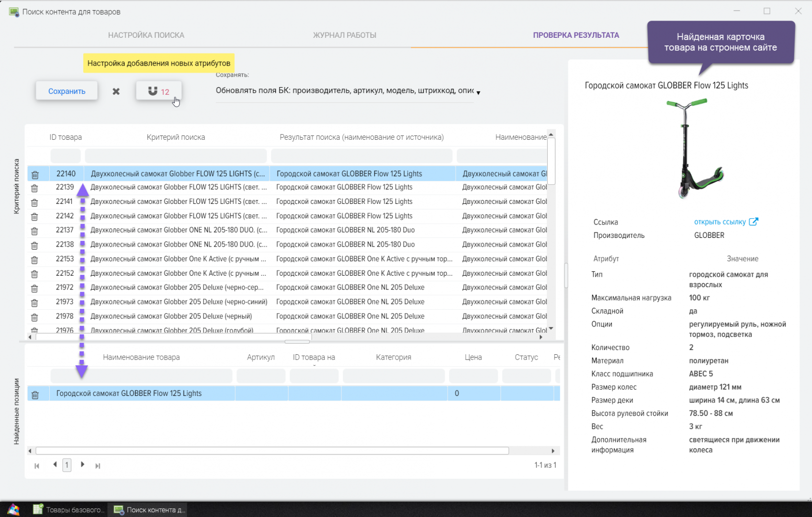Click trash icon for product 22137

pos(34,231)
